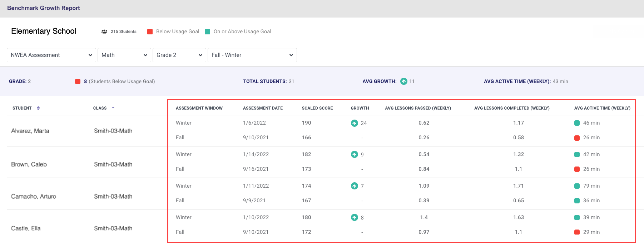The width and height of the screenshot is (644, 246).
Task: Click the red Below Usage Goal legend swatch
Action: (150, 32)
